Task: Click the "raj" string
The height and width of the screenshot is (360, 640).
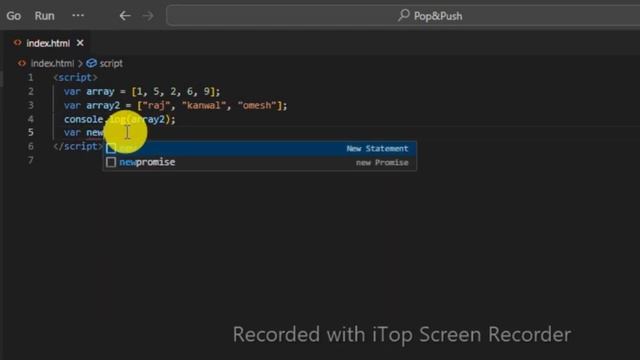Action: [156, 105]
